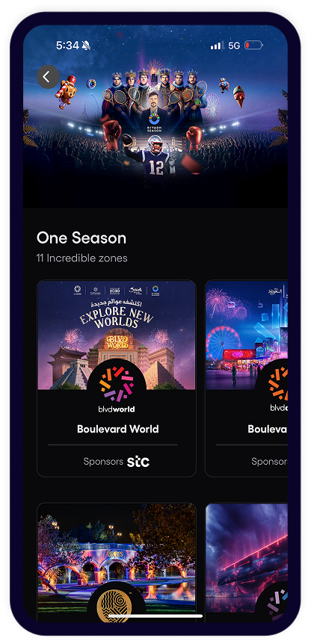Tap the cellular signal bars icon
311x644 pixels.
(216, 45)
